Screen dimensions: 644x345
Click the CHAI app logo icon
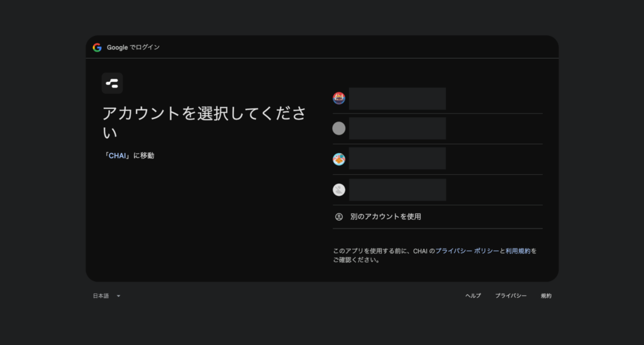(x=112, y=84)
